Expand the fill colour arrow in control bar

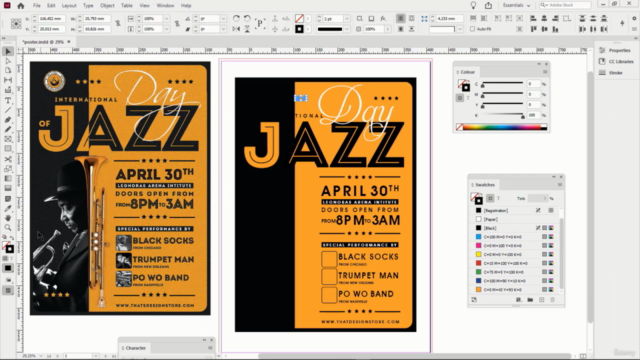click(x=308, y=18)
